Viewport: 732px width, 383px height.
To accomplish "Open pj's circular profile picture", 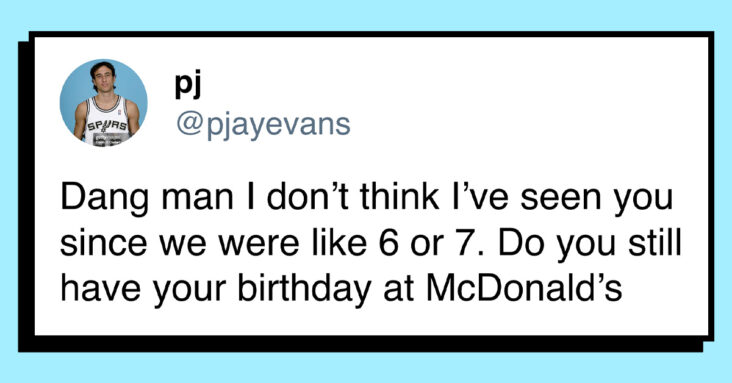I will (x=104, y=103).
